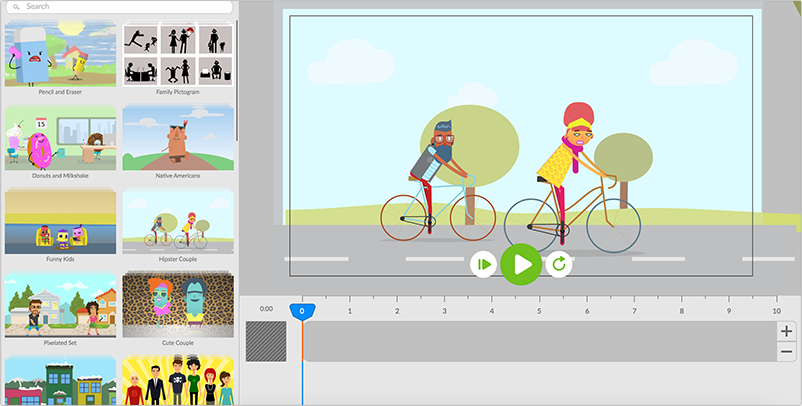
Task: Choose the Hipster Couple scene thumbnail
Action: pyautogui.click(x=178, y=221)
